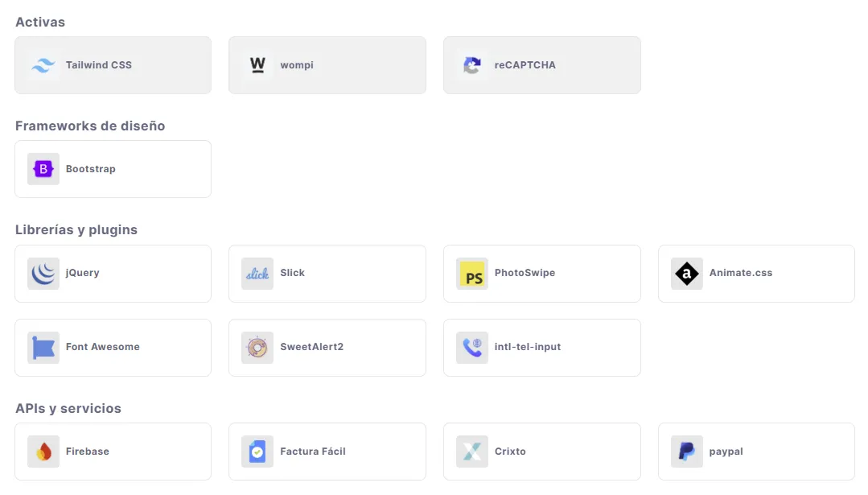
Task: Click the Crixto logo icon
Action: pos(471,451)
